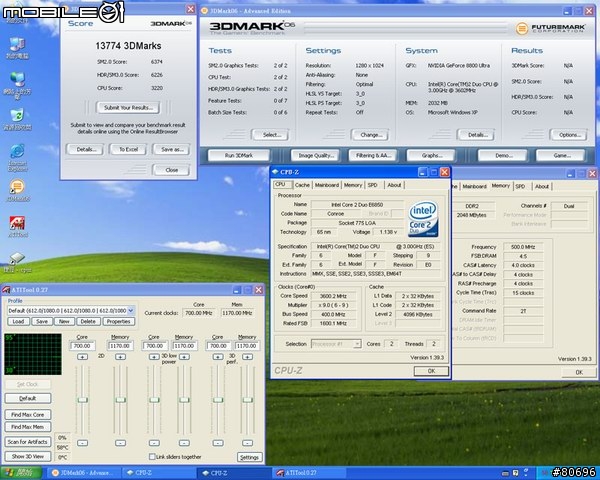600x480 pixels.
Task: Click Show 3D View in ATITool
Action: pyautogui.click(x=28, y=456)
